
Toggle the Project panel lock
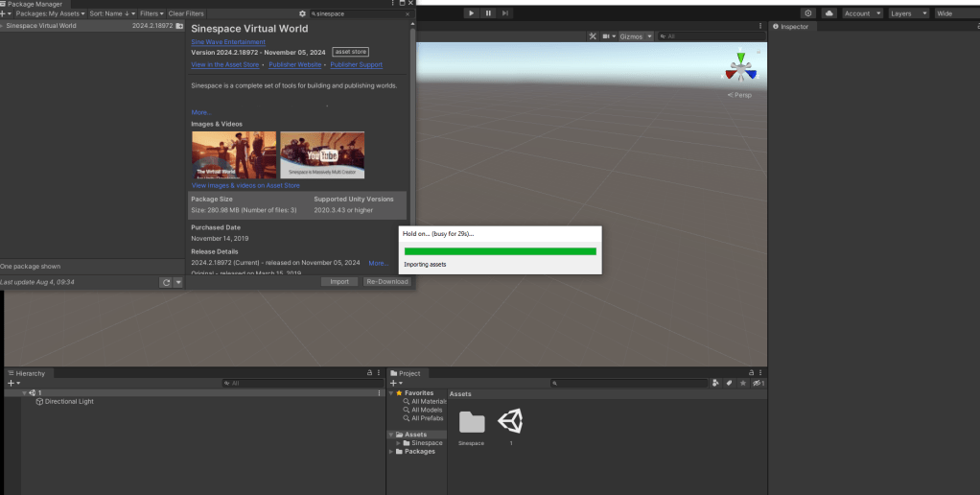pos(753,372)
